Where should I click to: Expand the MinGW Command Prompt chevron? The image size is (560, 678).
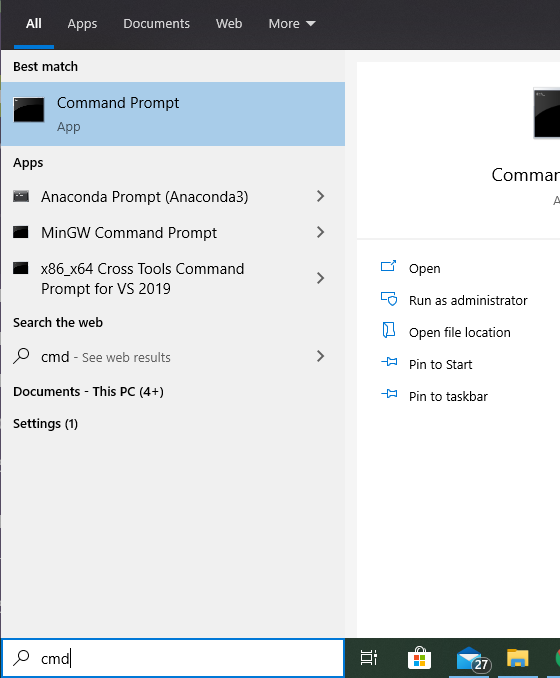pos(320,232)
